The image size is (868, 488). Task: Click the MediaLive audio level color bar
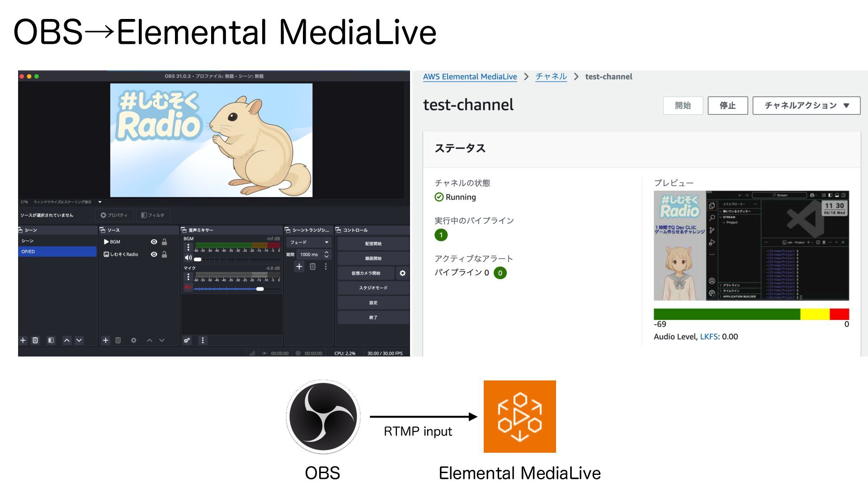751,314
